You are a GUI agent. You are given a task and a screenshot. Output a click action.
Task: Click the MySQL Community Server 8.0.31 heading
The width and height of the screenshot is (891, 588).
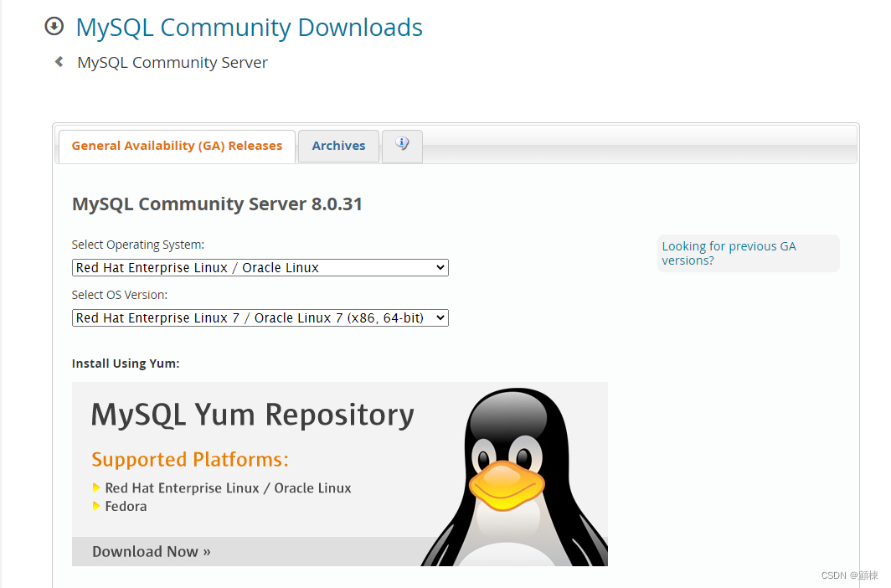(217, 204)
